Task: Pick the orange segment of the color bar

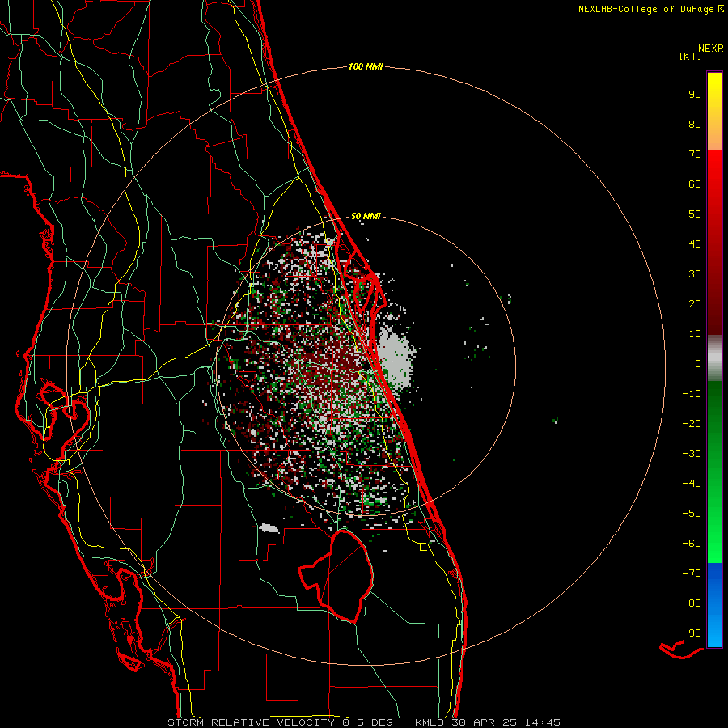Action: [x=714, y=137]
